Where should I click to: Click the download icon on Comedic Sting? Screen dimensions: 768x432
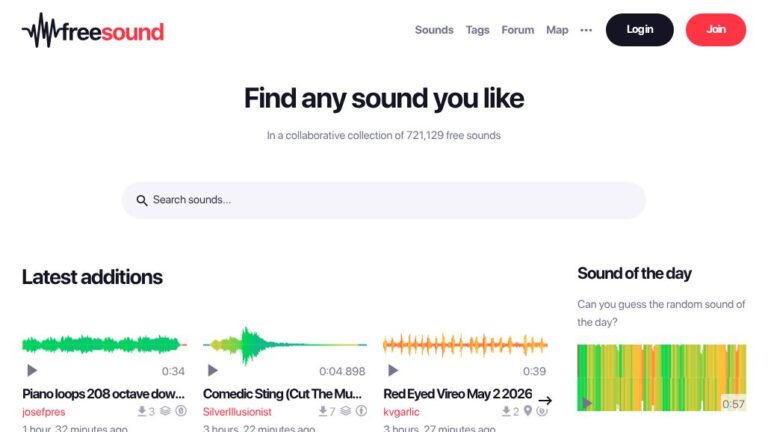pos(323,410)
